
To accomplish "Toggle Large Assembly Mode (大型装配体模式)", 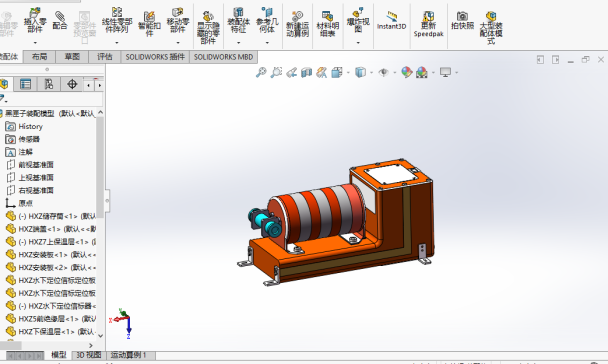I will point(491,27).
